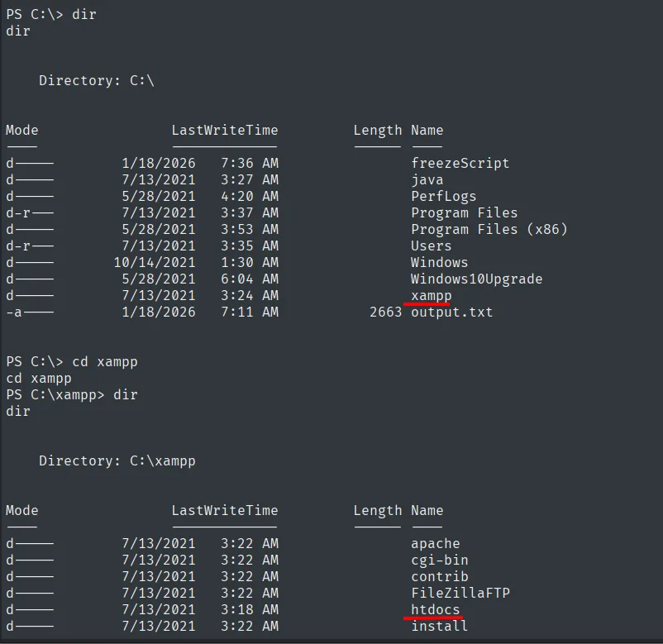Select the 'Directory: C:\xampp' line
The image size is (663, 644).
(117, 460)
